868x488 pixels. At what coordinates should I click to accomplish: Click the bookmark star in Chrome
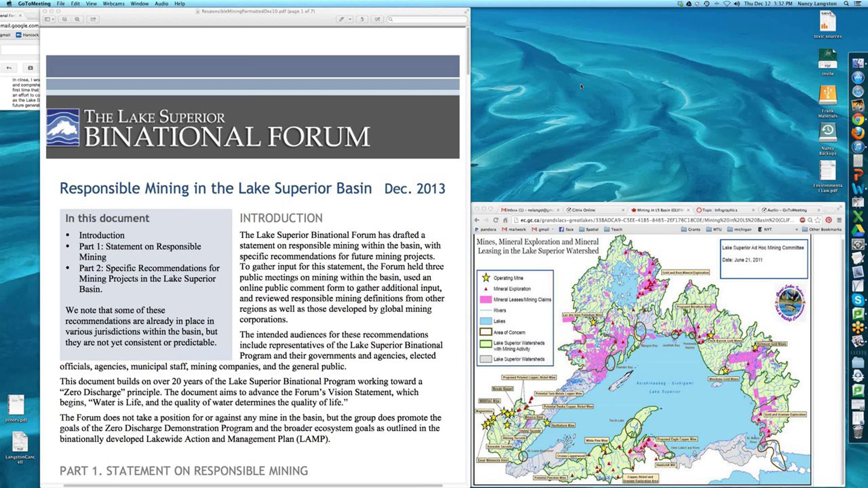pos(818,220)
